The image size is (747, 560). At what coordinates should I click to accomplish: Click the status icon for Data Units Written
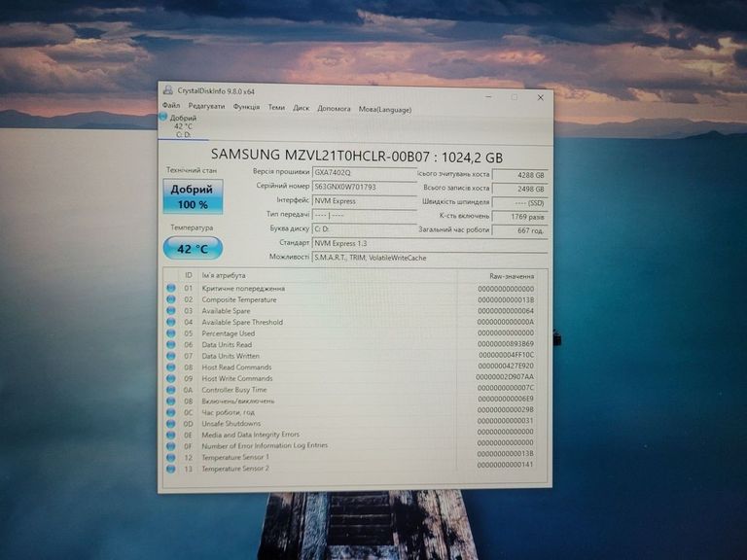(171, 356)
